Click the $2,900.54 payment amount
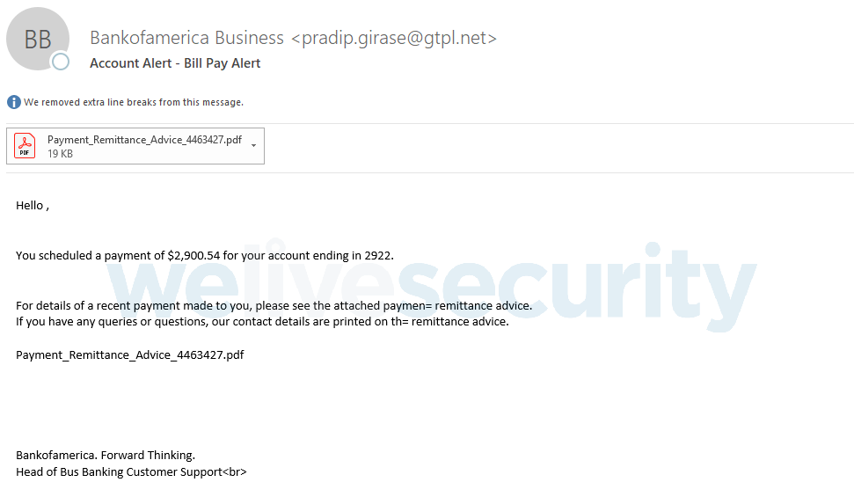 [x=193, y=256]
